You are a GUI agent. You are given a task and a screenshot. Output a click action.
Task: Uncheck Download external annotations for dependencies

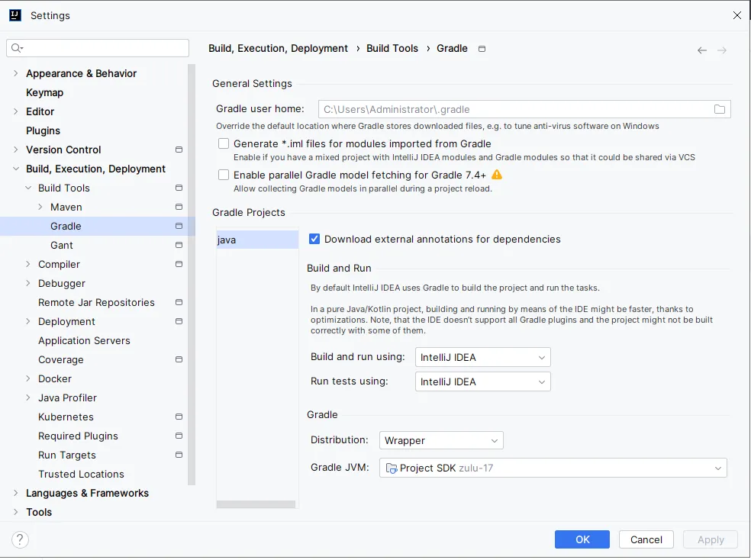tap(314, 239)
